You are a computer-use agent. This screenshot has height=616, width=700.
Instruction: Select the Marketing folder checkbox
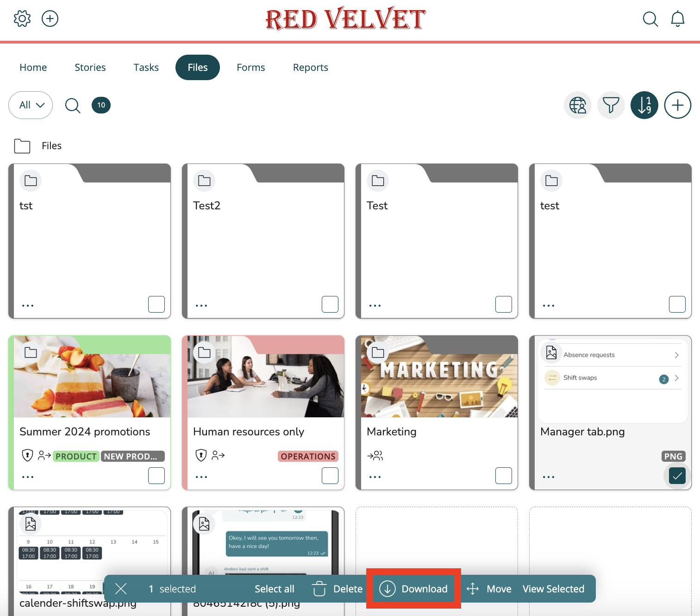504,476
